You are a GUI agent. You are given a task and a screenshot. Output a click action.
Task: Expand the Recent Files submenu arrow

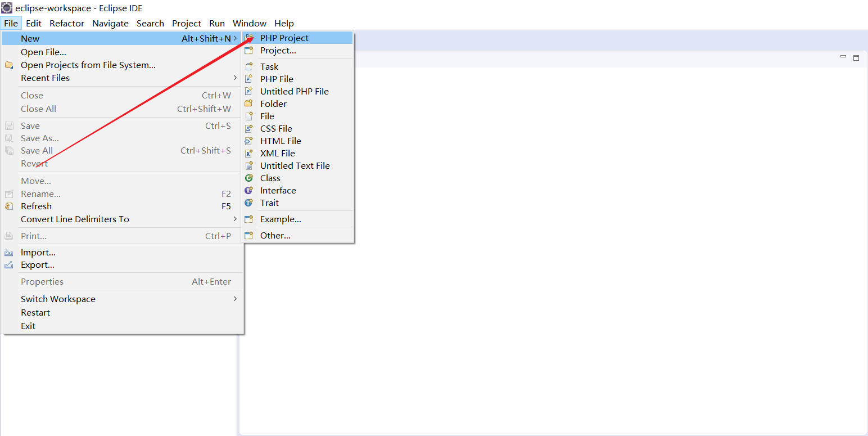click(x=236, y=78)
